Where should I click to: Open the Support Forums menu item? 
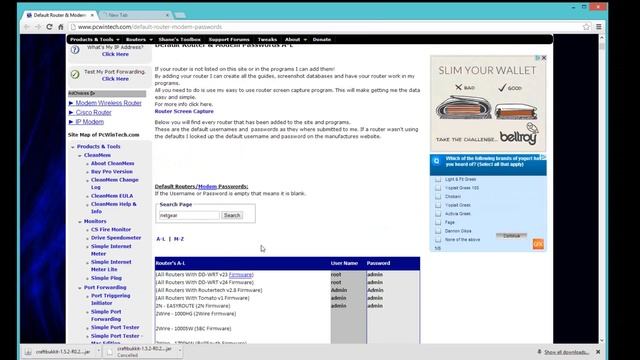tap(229, 40)
